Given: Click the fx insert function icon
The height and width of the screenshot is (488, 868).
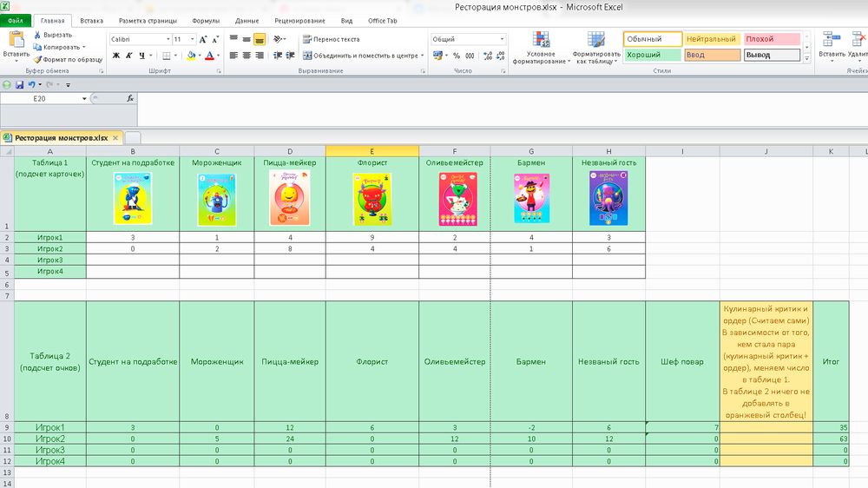Looking at the screenshot, I should click(130, 99).
